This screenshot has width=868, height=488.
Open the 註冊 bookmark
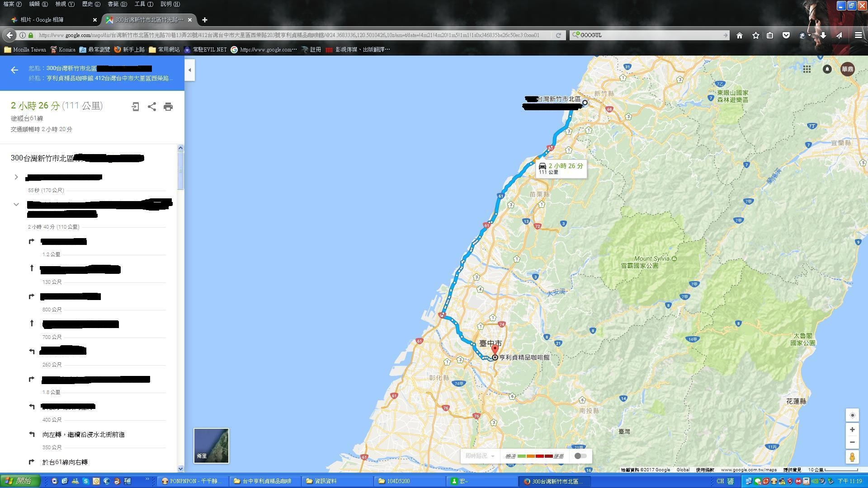pyautogui.click(x=311, y=50)
